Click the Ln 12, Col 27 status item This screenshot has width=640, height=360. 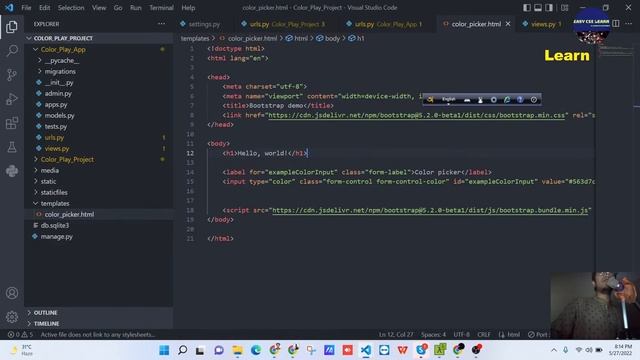pyautogui.click(x=396, y=334)
